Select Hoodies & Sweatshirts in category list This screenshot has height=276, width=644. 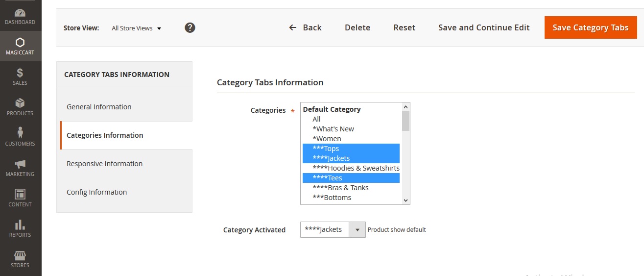point(356,168)
